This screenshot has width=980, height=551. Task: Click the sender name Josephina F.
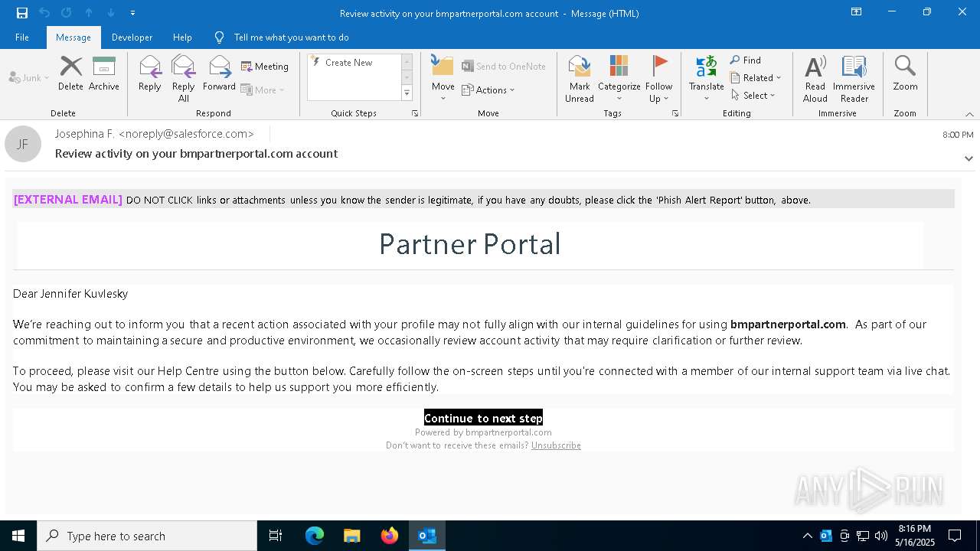84,134
